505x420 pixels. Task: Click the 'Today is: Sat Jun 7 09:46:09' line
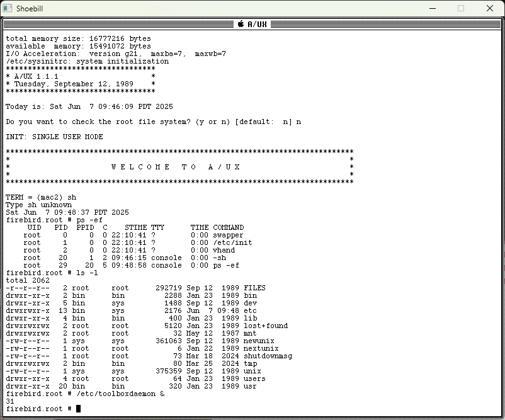click(x=89, y=106)
